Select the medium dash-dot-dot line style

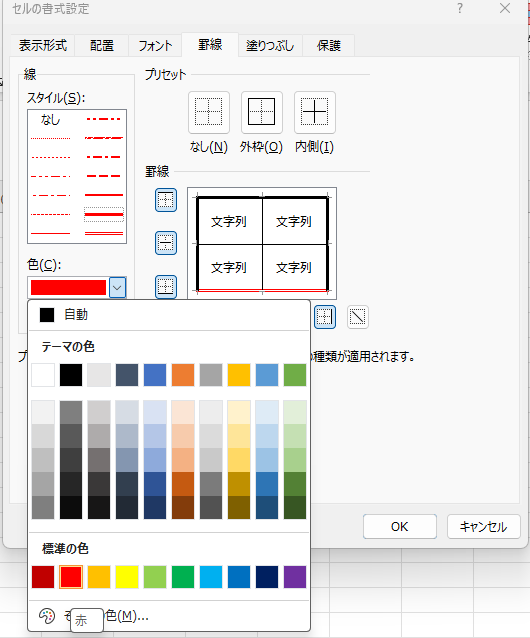click(104, 119)
